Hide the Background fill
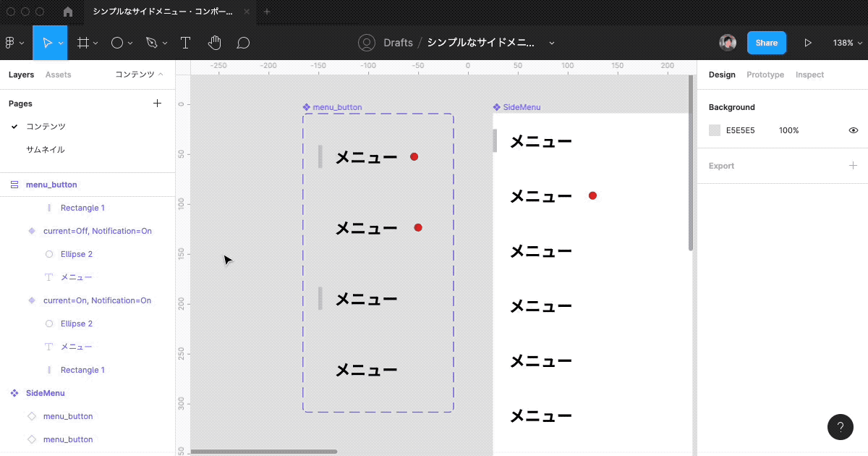The width and height of the screenshot is (868, 456). (854, 130)
